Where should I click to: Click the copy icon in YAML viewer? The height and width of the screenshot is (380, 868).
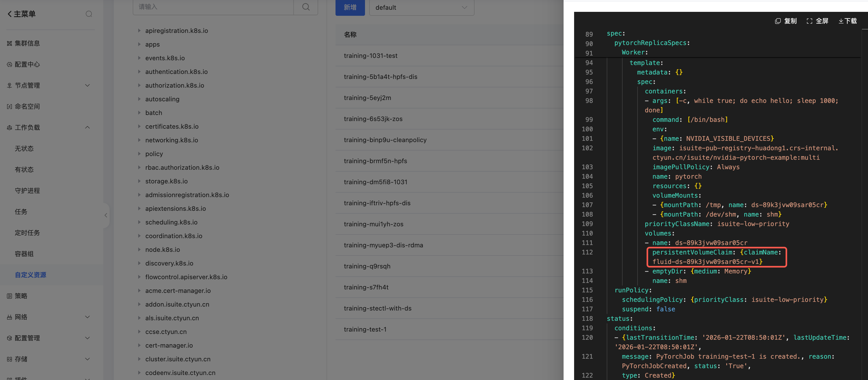tap(777, 21)
